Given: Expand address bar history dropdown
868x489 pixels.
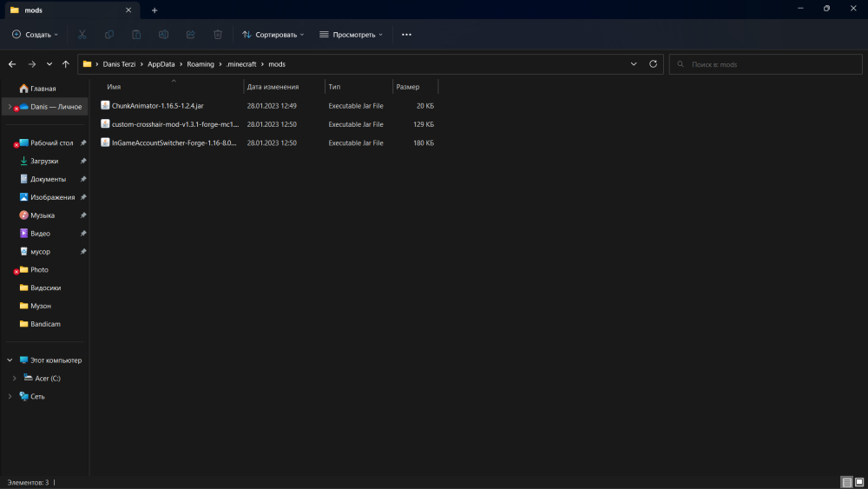Looking at the screenshot, I should tap(634, 64).
